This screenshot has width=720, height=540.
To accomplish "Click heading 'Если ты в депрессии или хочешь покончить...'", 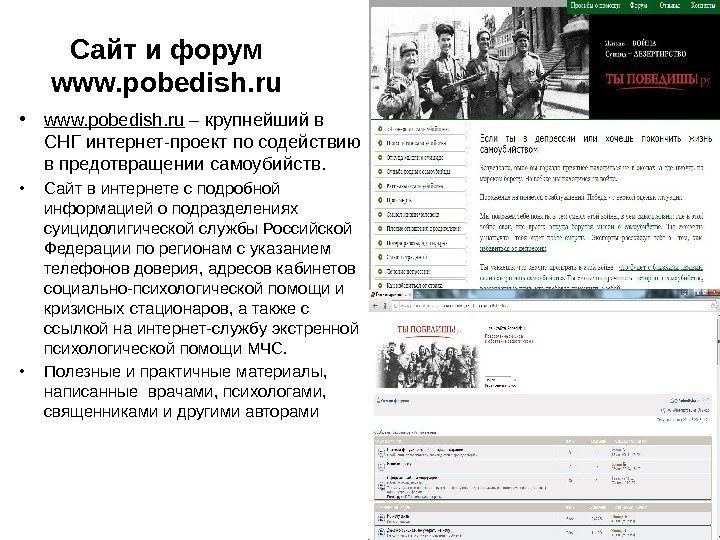I will 596,144.
